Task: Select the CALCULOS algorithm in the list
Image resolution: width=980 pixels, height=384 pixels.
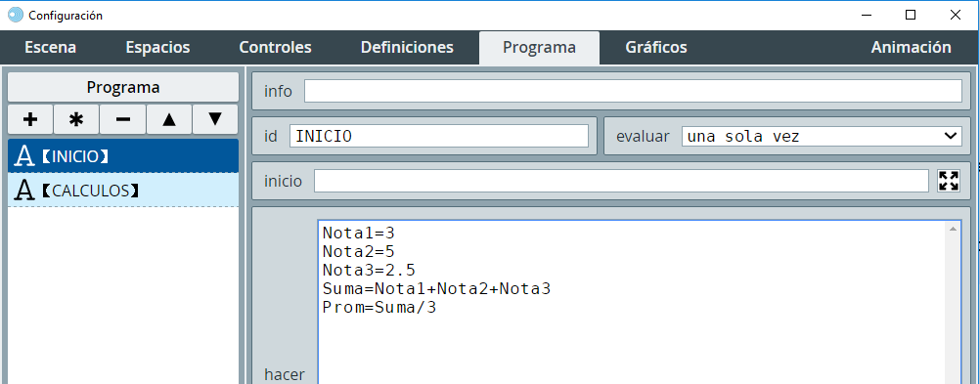Action: click(x=123, y=190)
